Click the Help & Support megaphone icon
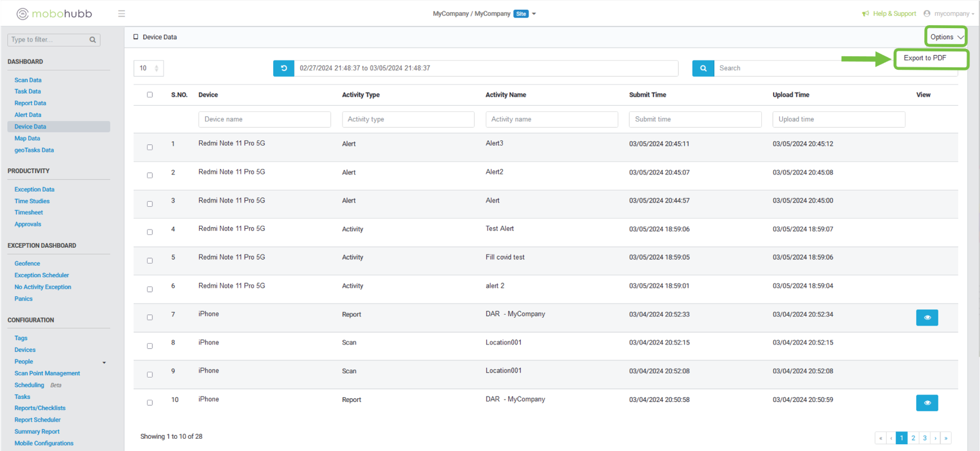The height and width of the screenshot is (451, 980). point(865,13)
